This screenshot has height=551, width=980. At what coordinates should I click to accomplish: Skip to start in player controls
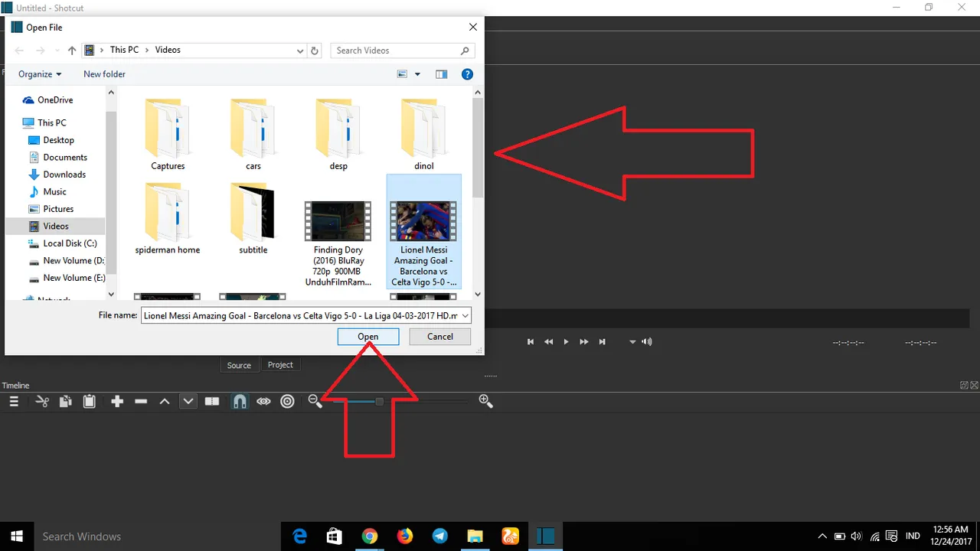(x=531, y=342)
